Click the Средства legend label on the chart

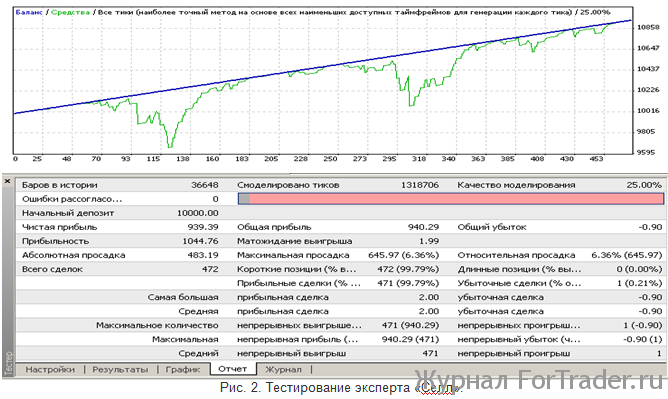70,12
